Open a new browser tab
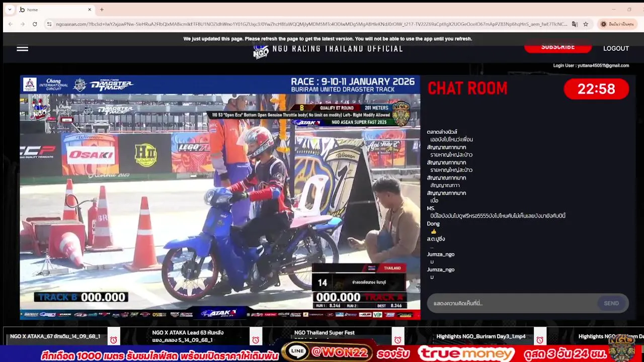Screen dimensions: 644x362 pos(102,10)
